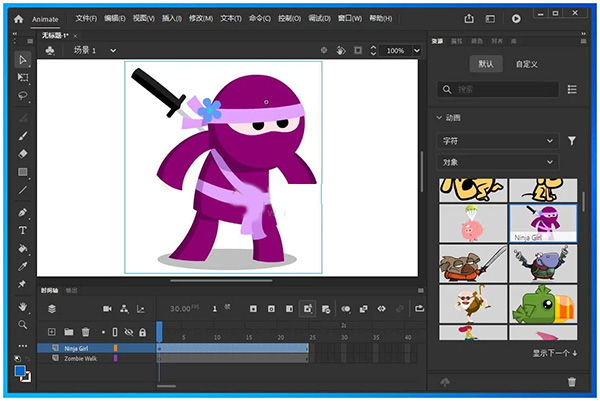This screenshot has height=401, width=600.
Task: Click the 默认 button
Action: coord(486,64)
